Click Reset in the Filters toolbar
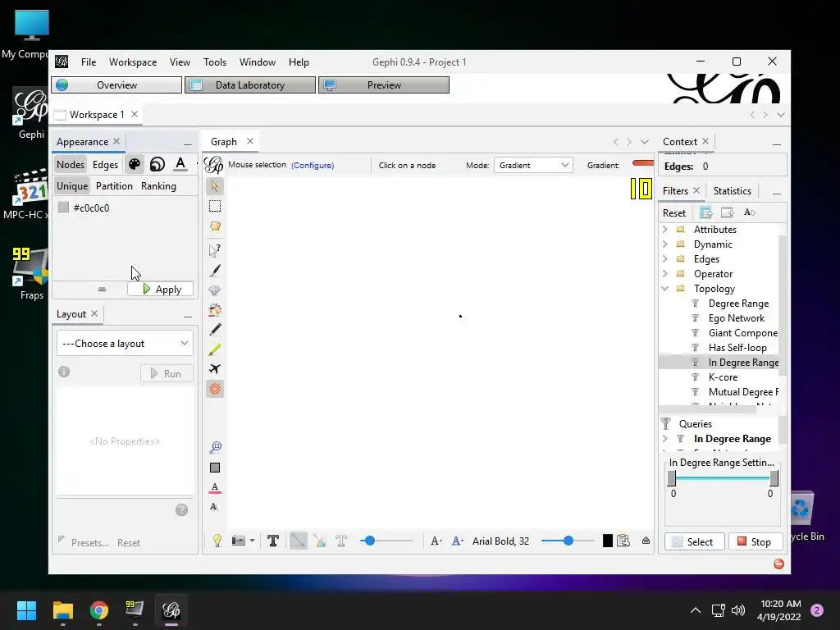840x630 pixels. click(674, 212)
